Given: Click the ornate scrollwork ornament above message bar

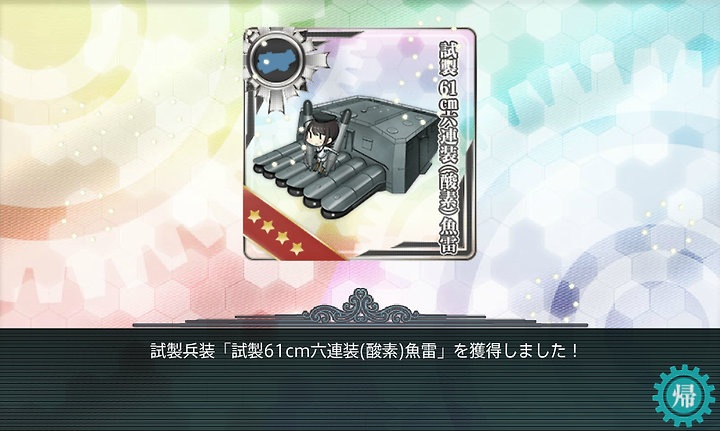Looking at the screenshot, I should click(361, 307).
